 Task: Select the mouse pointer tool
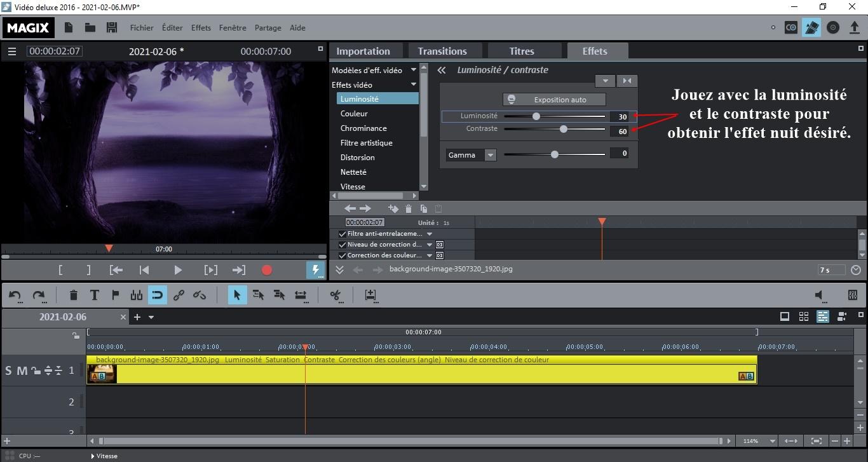[x=237, y=295]
